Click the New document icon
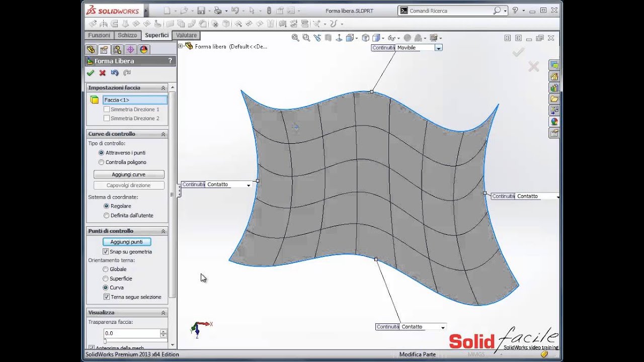This screenshot has width=644, height=362. [167, 10]
